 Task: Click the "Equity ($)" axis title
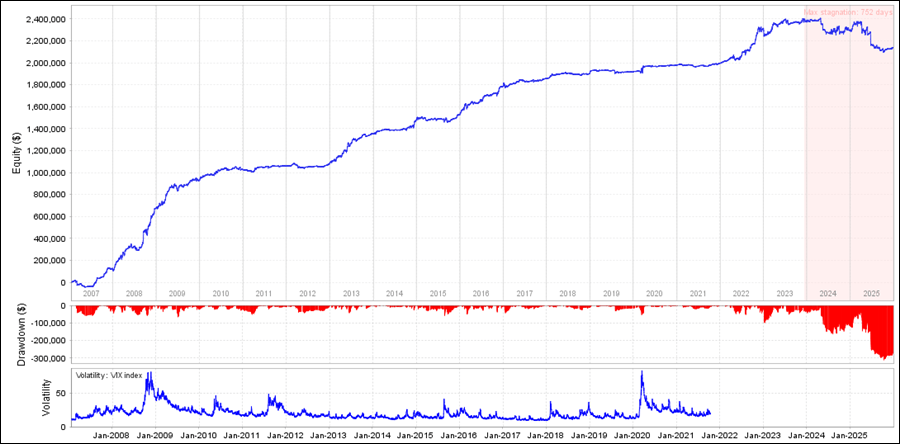pyautogui.click(x=17, y=150)
